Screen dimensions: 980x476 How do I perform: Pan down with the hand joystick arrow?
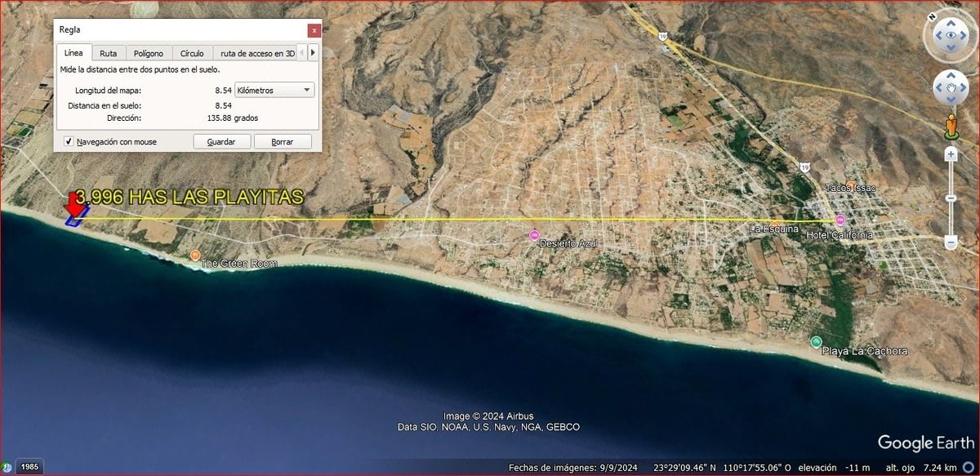point(951,100)
